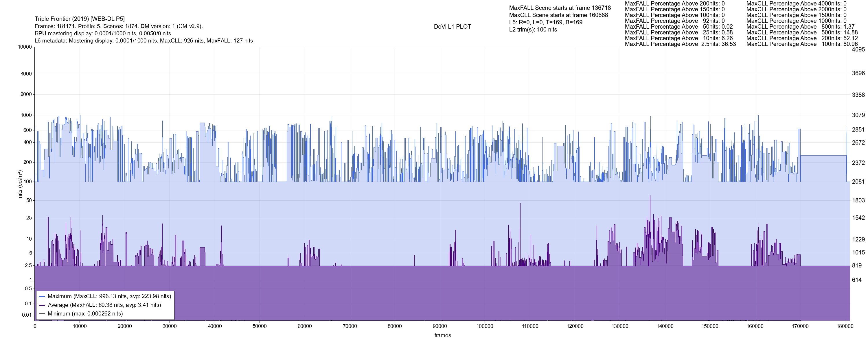Click the 'MaxFALL Scene starts at frame 136718' text
The width and height of the screenshot is (868, 347).
(x=560, y=8)
